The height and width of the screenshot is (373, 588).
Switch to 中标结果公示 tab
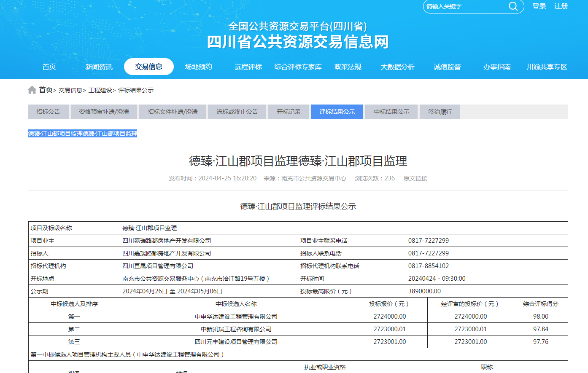(391, 112)
